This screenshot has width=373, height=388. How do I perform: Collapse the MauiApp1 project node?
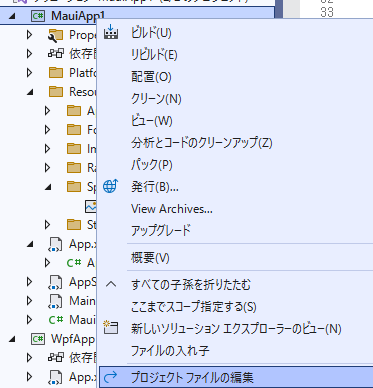(12, 16)
